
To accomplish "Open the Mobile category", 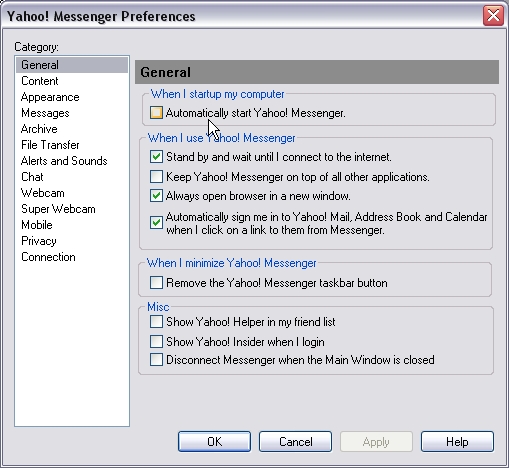I will 72,225.
